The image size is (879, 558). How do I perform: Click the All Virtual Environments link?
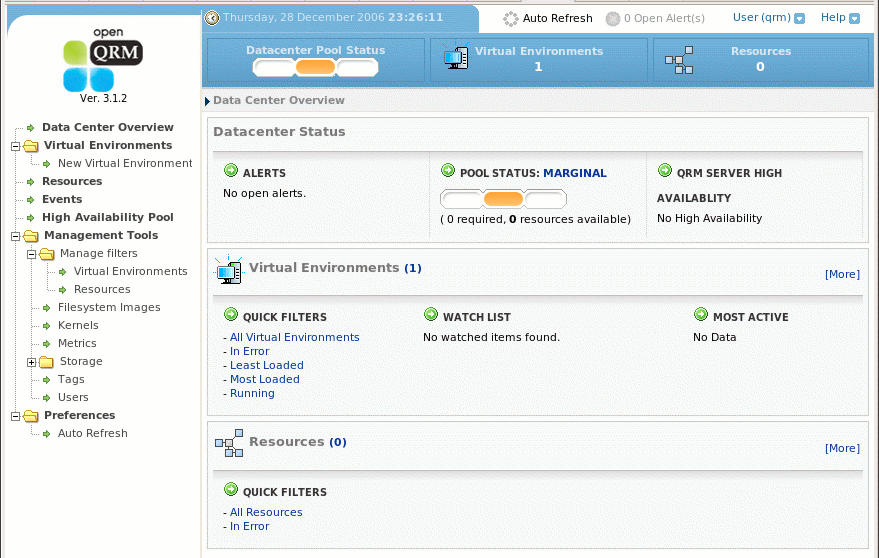[294, 337]
